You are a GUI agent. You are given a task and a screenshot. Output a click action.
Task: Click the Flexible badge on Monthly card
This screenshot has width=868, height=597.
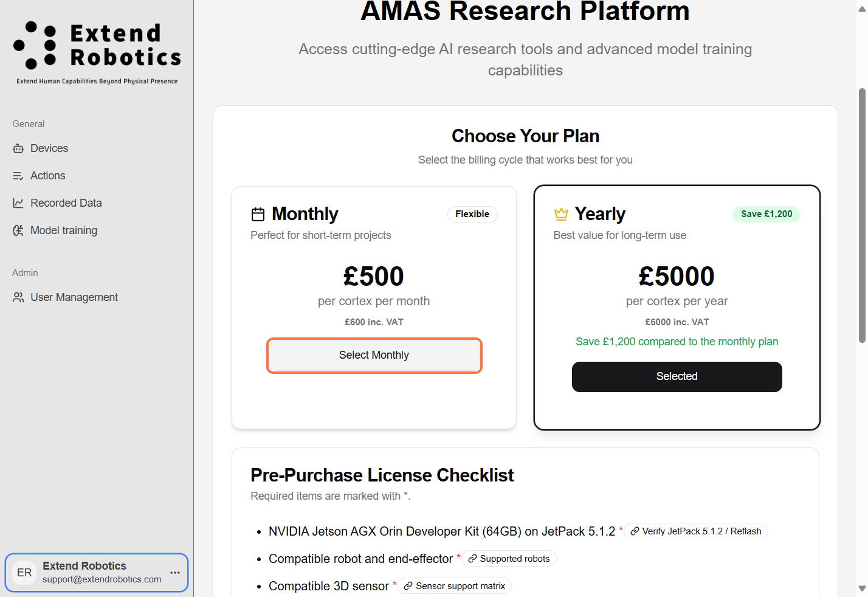coord(472,214)
